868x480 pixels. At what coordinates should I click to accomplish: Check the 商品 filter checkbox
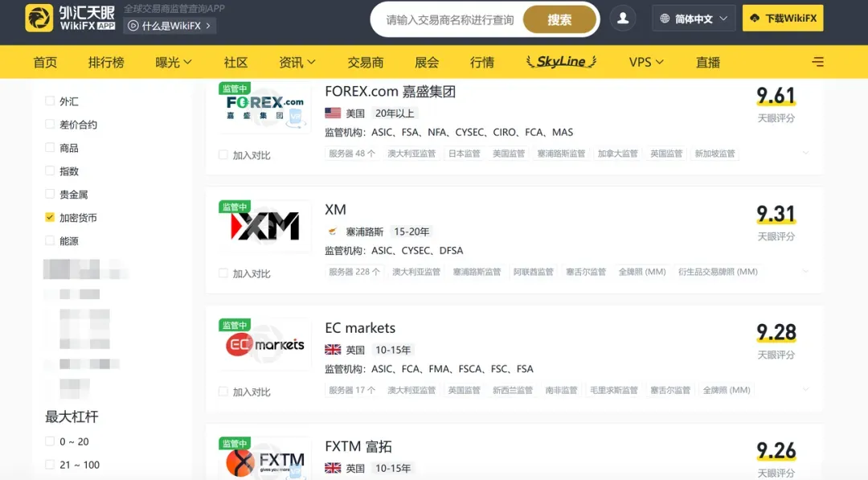click(50, 147)
